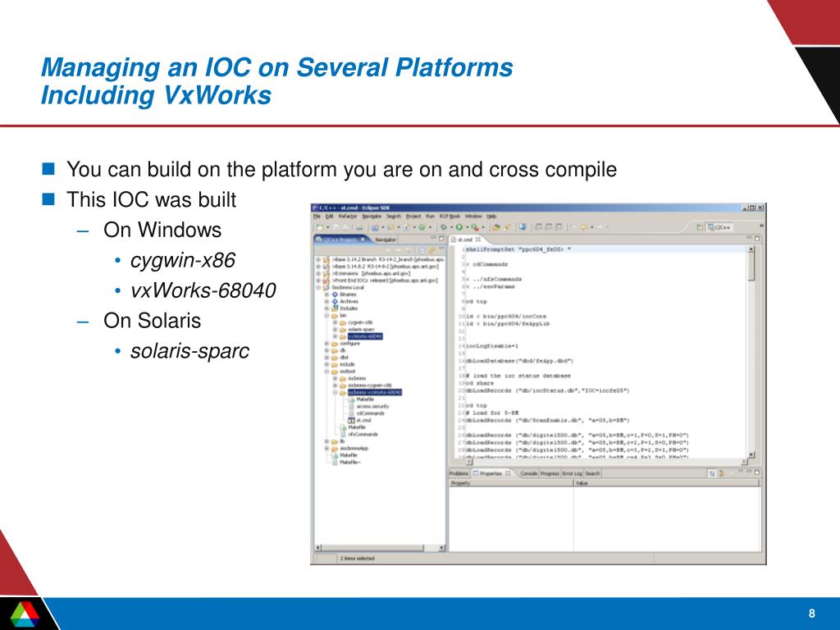This screenshot has width=840, height=630.
Task: Switch to the Navigator tab
Action: click(x=386, y=240)
